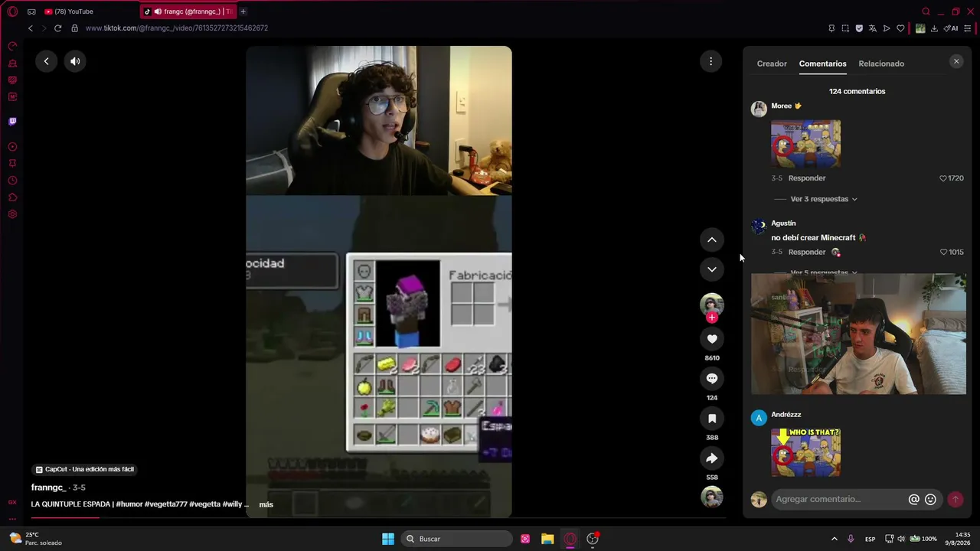
Task: Open History clock icon in sidebar
Action: click(x=12, y=181)
